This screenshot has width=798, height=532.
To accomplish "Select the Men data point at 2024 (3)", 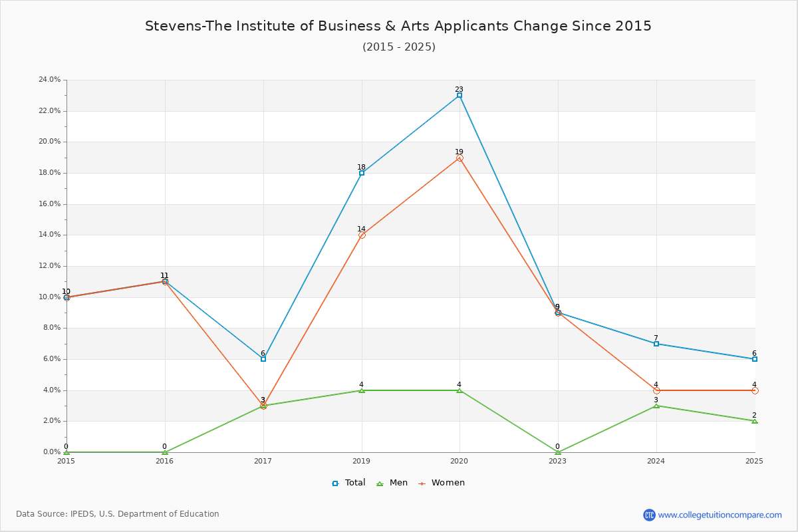I will point(656,406).
